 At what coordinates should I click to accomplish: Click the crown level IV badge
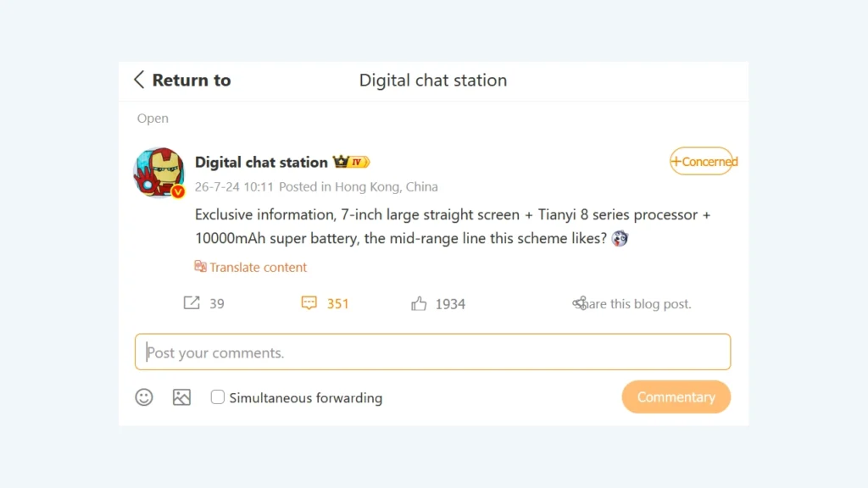click(351, 162)
